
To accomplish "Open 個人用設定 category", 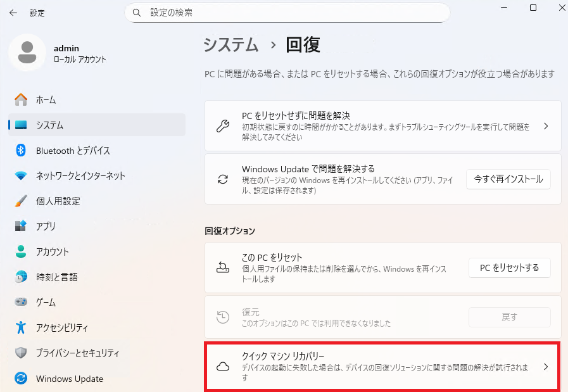I will click(97, 201).
